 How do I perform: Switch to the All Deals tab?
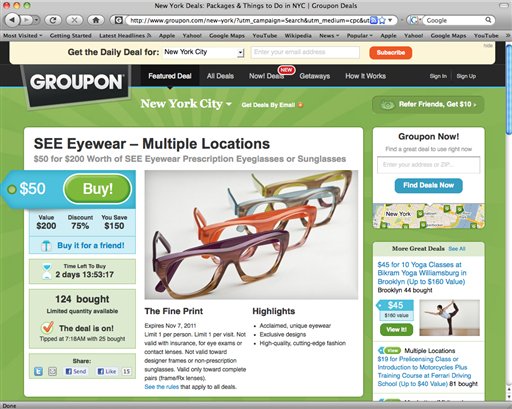point(220,76)
